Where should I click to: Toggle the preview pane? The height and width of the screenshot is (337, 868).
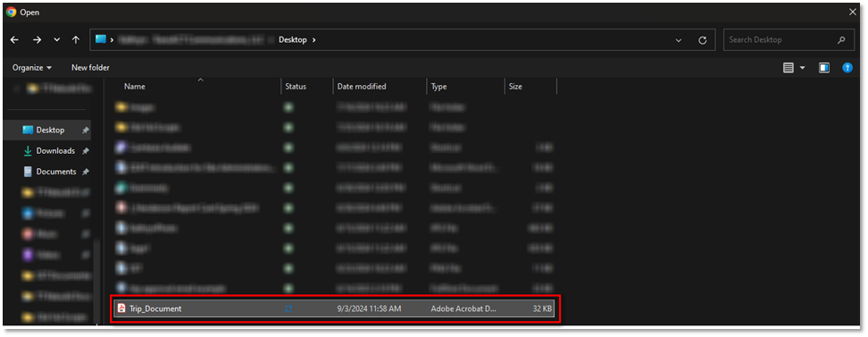824,68
